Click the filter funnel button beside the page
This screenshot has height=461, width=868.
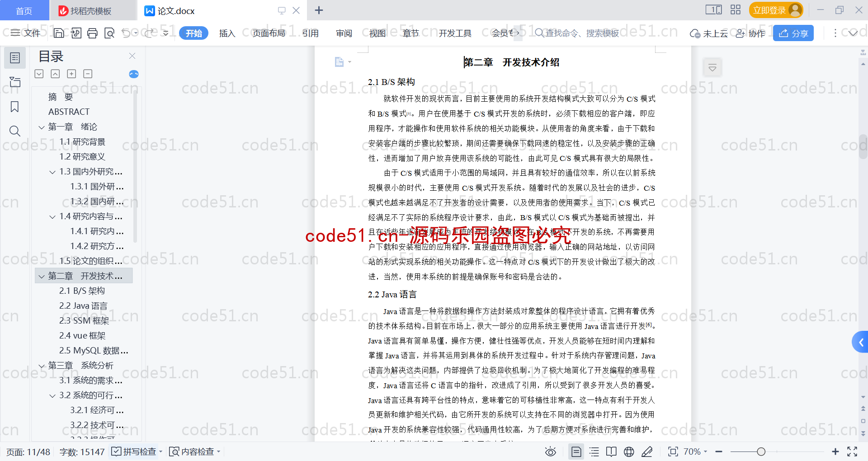[x=712, y=68]
